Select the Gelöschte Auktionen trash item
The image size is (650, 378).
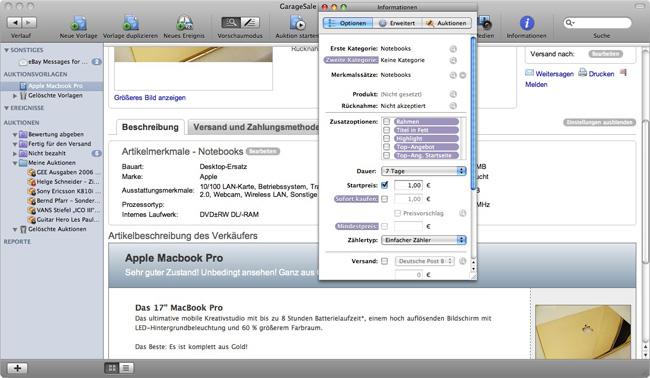coord(53,229)
